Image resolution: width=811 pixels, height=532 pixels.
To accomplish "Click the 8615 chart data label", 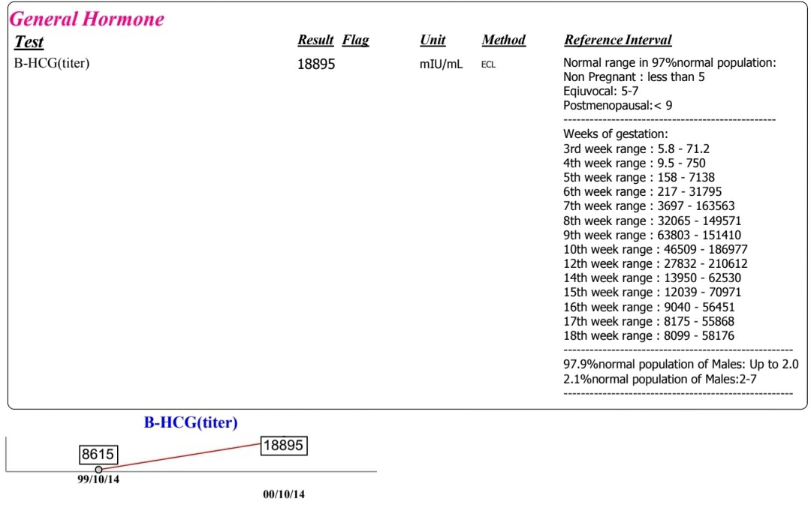I will tap(98, 455).
